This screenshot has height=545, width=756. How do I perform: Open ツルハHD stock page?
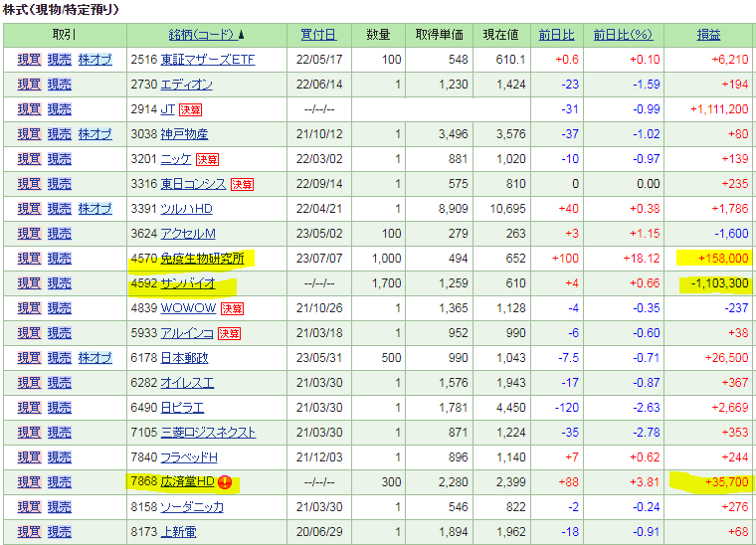(x=187, y=209)
